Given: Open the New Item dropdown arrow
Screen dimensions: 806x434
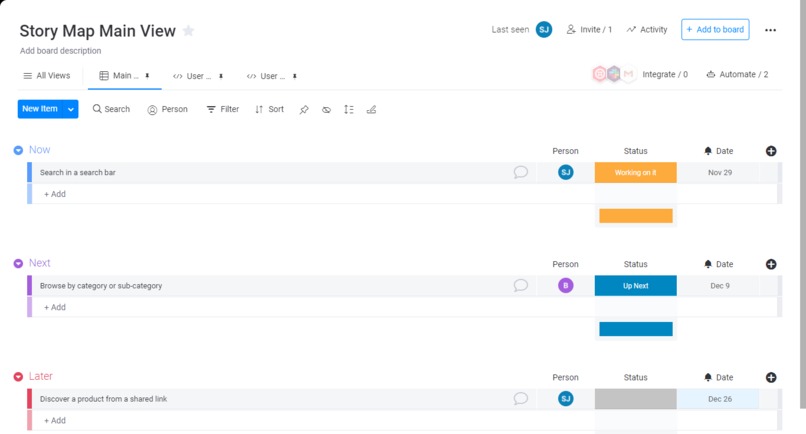Looking at the screenshot, I should [70, 109].
